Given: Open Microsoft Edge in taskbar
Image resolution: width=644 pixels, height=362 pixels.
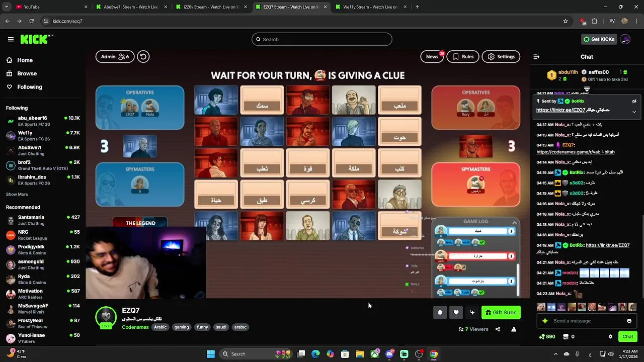Looking at the screenshot, I should pos(315,354).
